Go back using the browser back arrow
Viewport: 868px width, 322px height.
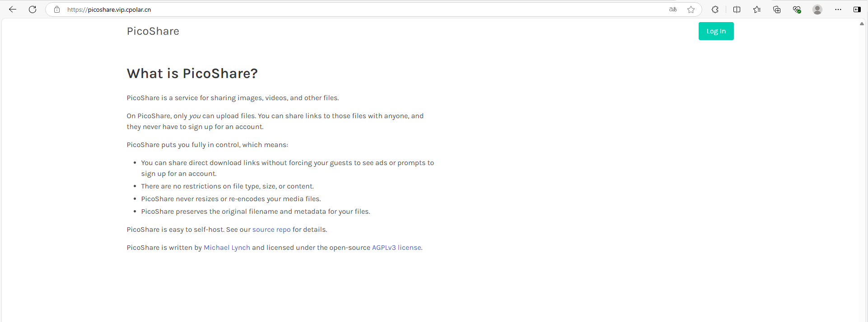(13, 9)
